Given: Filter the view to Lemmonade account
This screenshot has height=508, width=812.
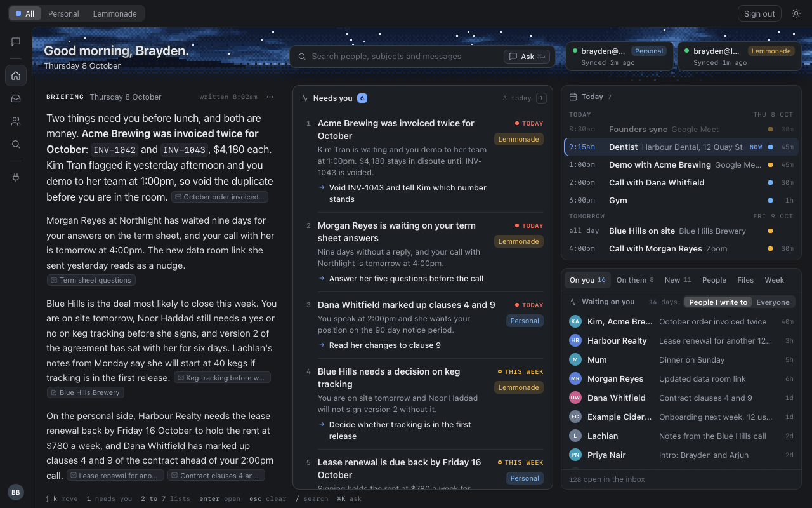Looking at the screenshot, I should (115, 13).
